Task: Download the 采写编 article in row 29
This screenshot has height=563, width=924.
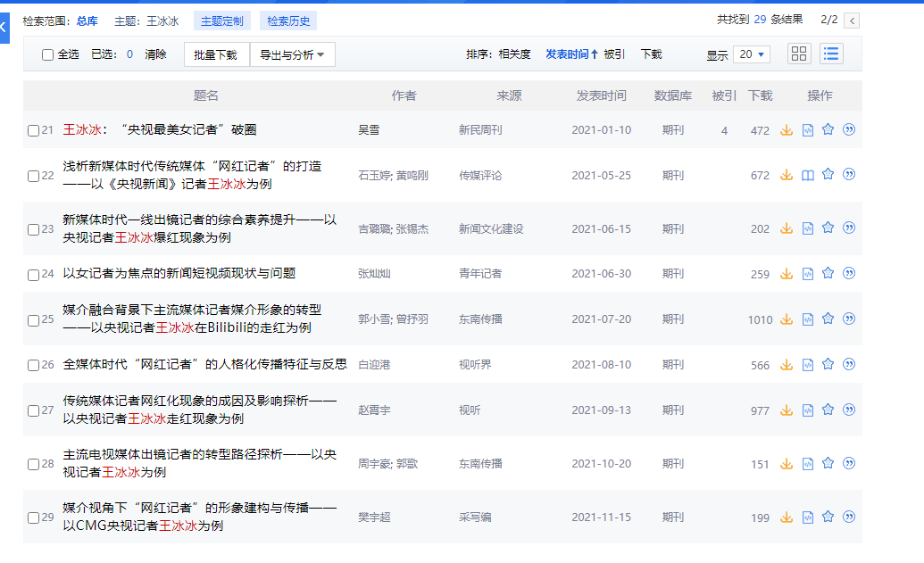Action: tap(787, 517)
